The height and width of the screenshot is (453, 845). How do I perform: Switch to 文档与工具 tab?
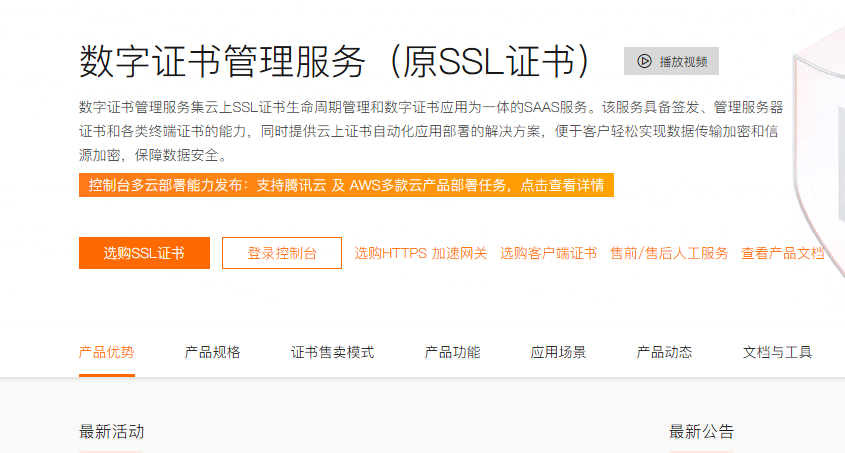(x=777, y=352)
